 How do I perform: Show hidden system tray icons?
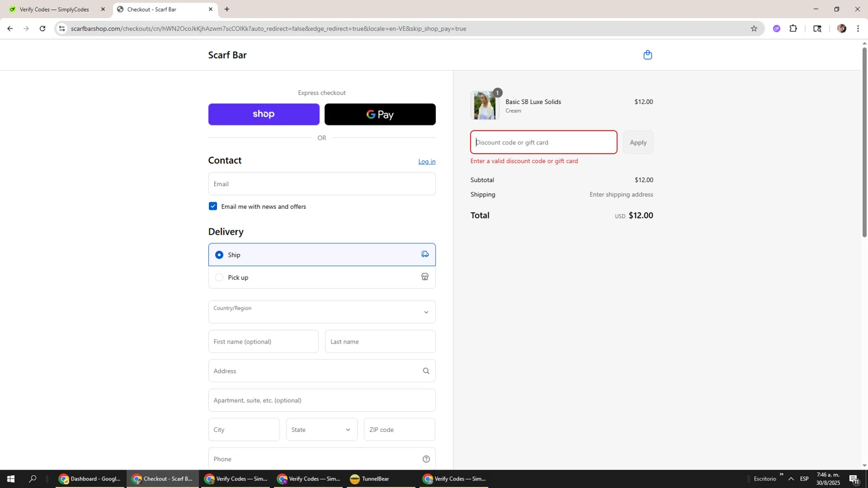tap(791, 479)
